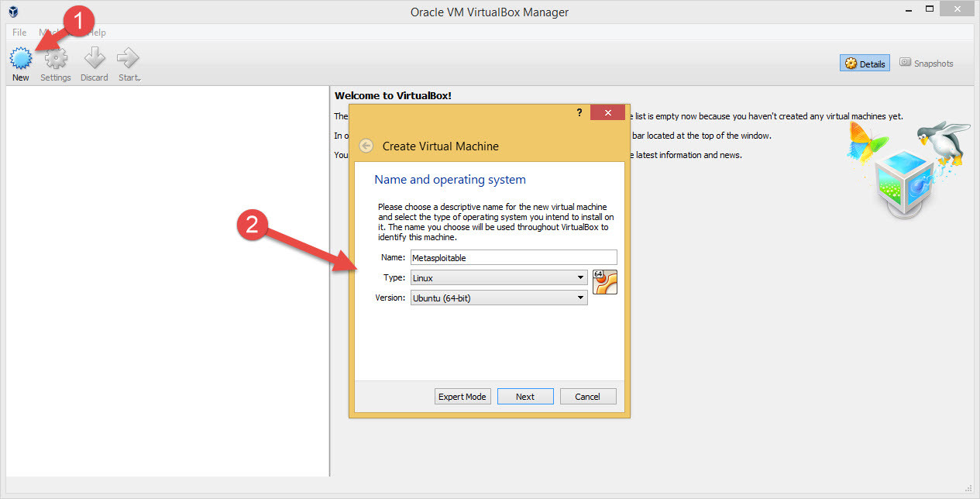Click the "Name and operating system" heading
The width and height of the screenshot is (980, 499).
pos(450,180)
